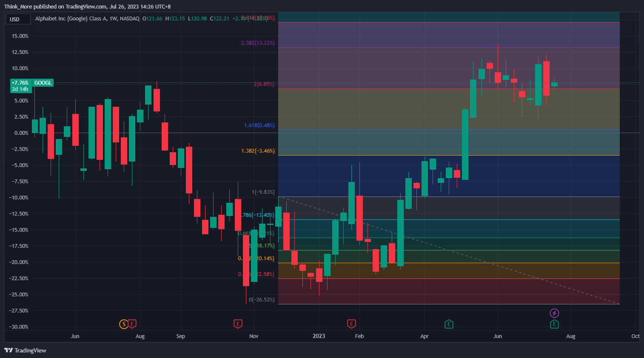Click the −20.00% price axis label
Screen dimensions: 644x358
(18, 262)
